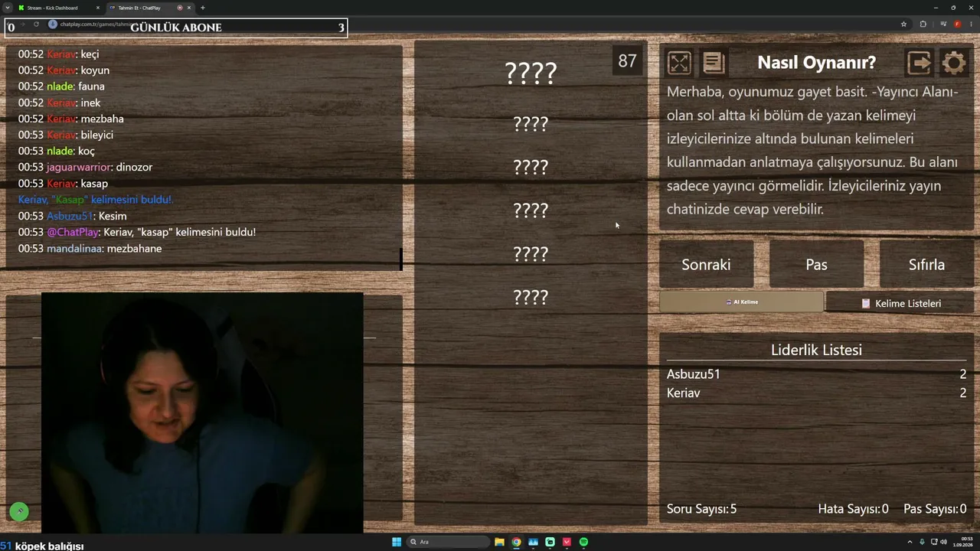Click the exit arrow icon beside settings
This screenshot has height=551, width=980.
click(x=919, y=63)
